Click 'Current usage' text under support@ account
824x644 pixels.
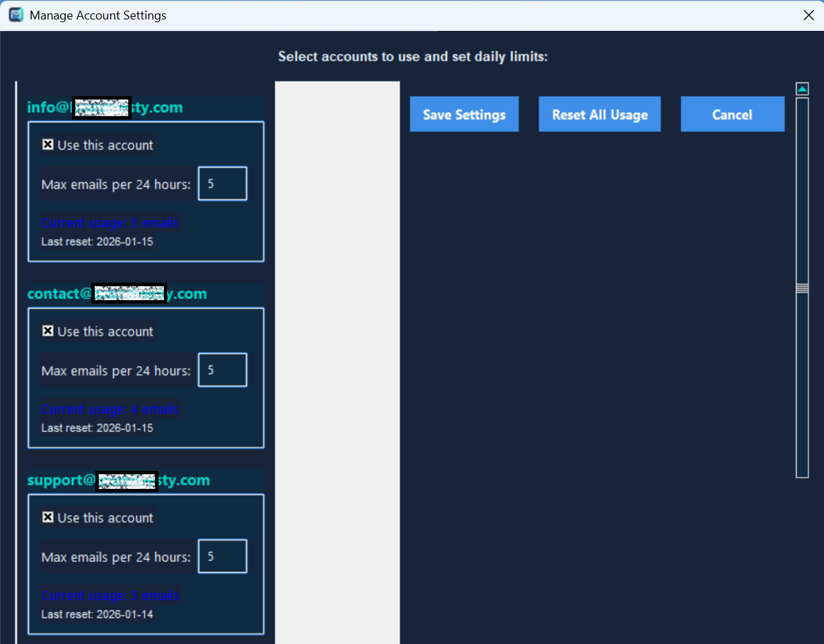[x=110, y=596]
